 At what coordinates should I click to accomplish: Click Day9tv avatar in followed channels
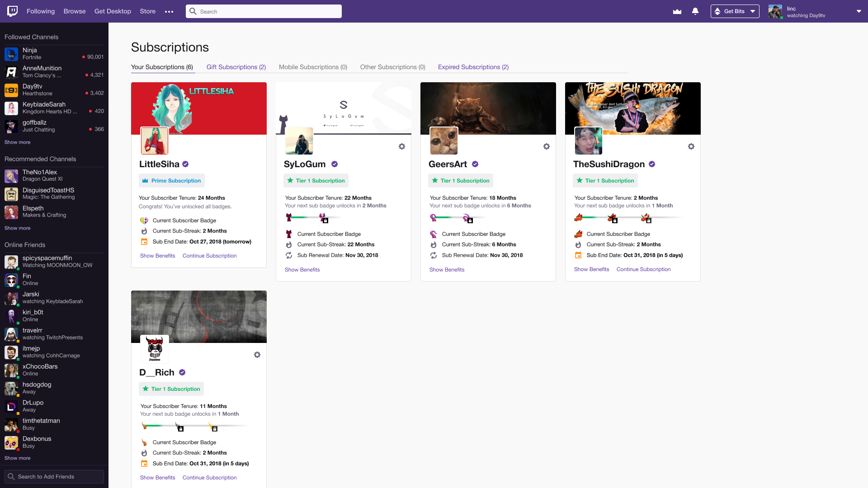tap(11, 90)
